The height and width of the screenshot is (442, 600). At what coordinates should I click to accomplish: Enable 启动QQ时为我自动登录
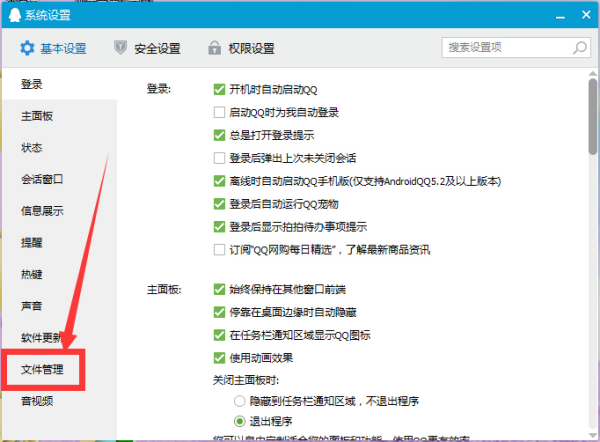click(219, 113)
